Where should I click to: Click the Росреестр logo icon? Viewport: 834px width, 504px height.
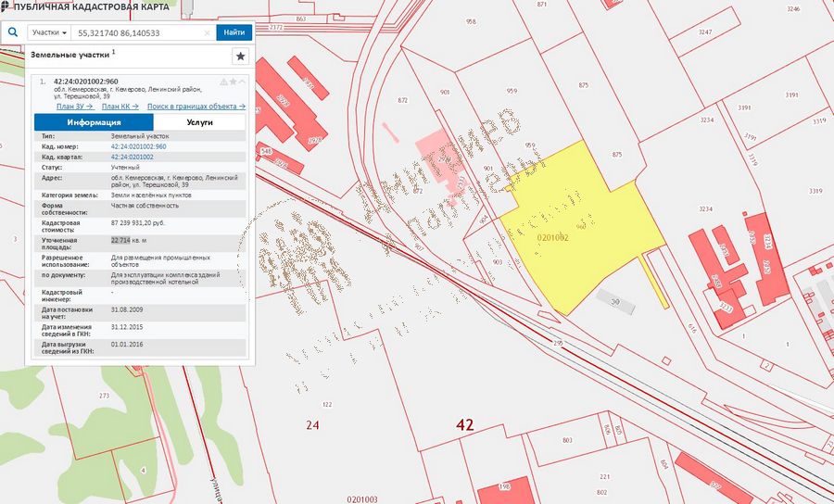(x=6, y=6)
